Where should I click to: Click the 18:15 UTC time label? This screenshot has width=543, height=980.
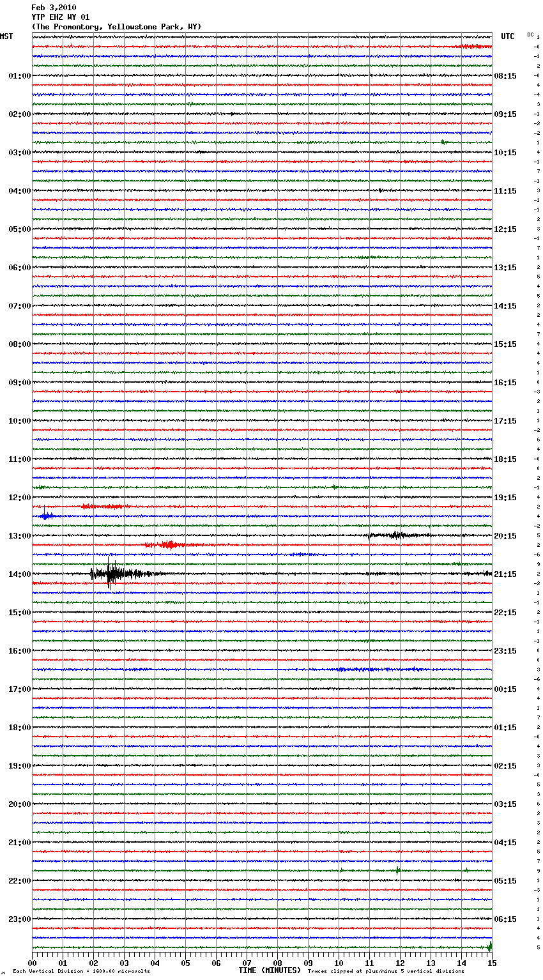pos(505,459)
